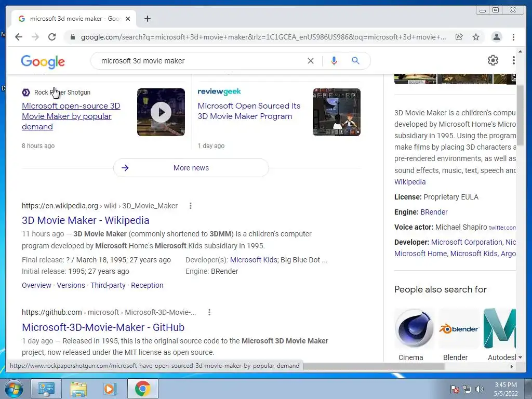Jump to Wikipedia Reception section

click(x=147, y=285)
